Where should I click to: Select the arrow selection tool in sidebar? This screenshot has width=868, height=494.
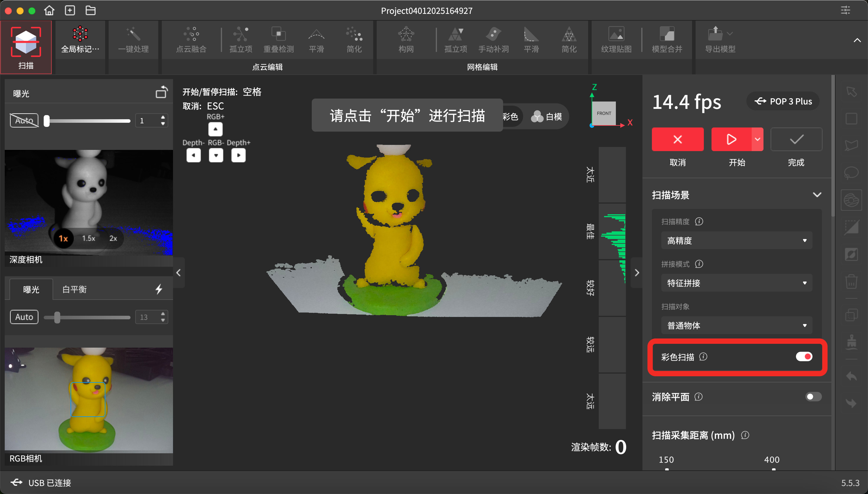pyautogui.click(x=851, y=91)
